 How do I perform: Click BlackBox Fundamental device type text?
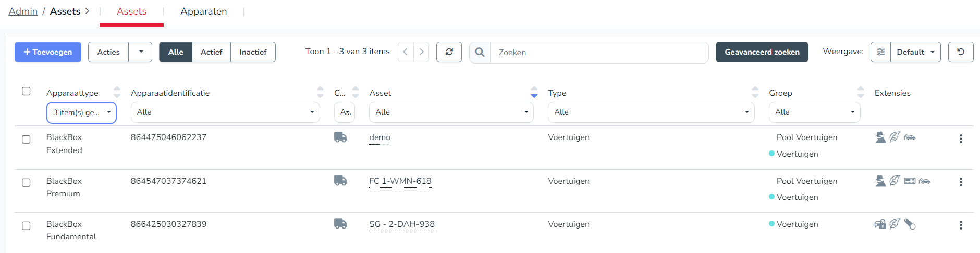pyautogui.click(x=71, y=231)
